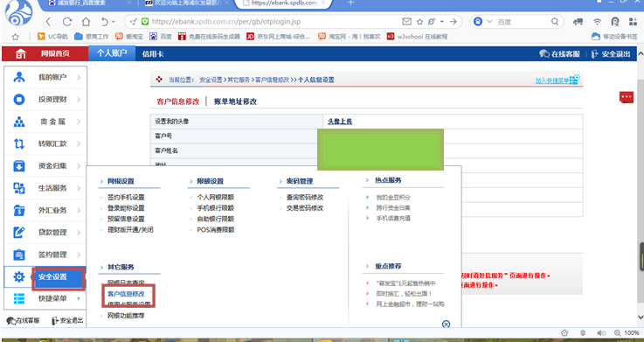Click the 签约管理 clipboard icon
644x342 pixels.
pyautogui.click(x=19, y=255)
